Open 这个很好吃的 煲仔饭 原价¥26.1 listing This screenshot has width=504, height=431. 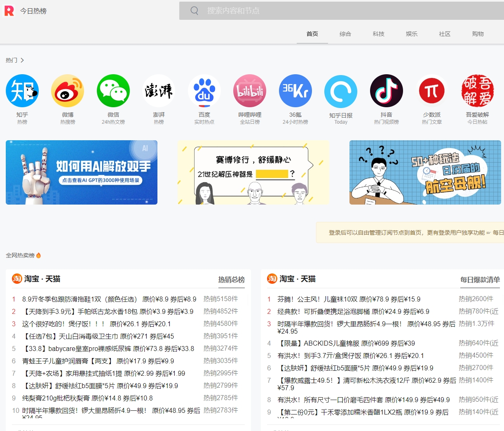96,324
